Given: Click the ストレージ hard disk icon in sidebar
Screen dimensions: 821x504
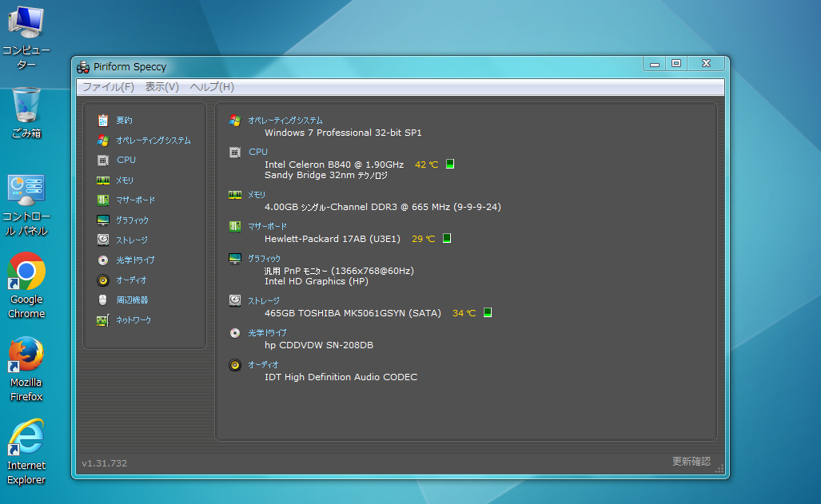Looking at the screenshot, I should pos(103,240).
